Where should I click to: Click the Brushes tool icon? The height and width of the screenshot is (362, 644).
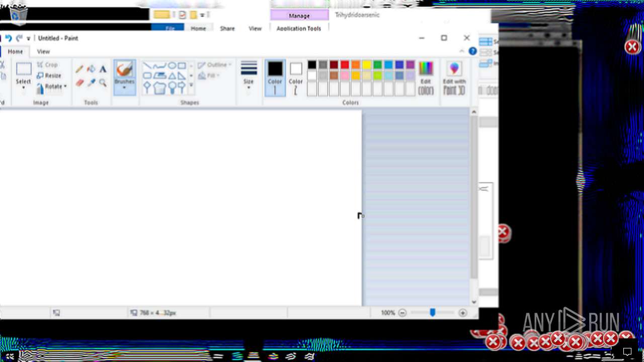point(124,69)
